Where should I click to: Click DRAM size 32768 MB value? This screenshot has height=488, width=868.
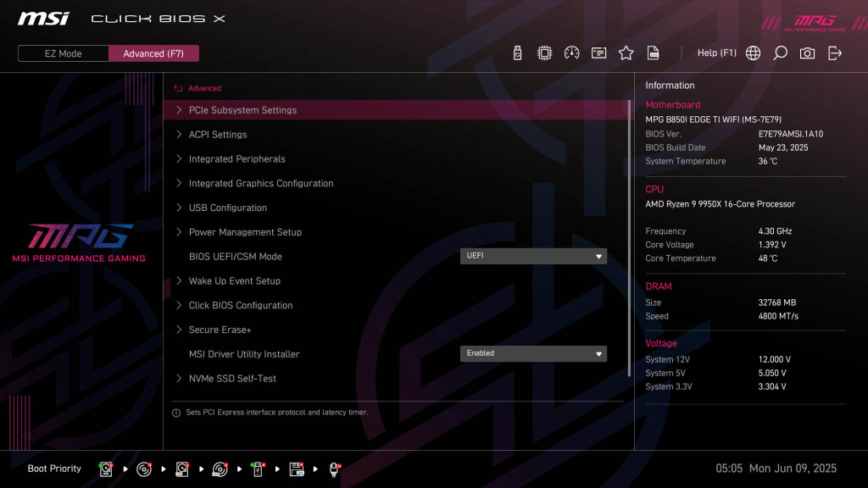coord(776,302)
